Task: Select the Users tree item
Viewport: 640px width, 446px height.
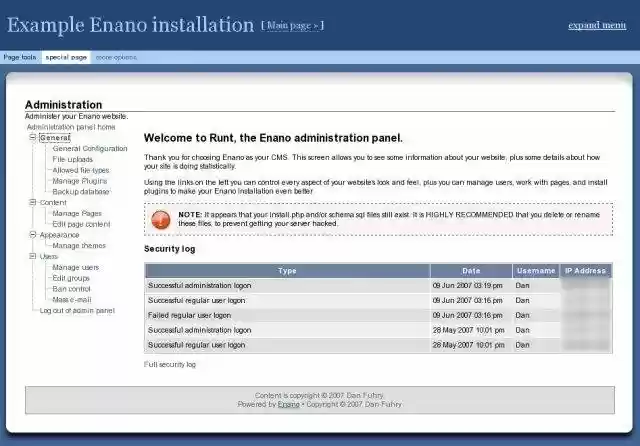Action: tap(49, 257)
